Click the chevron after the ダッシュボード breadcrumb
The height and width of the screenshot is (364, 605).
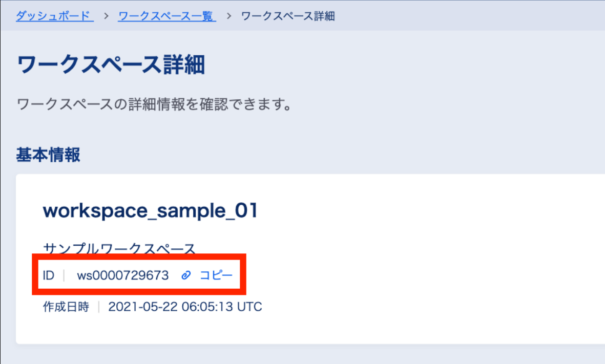click(x=107, y=16)
